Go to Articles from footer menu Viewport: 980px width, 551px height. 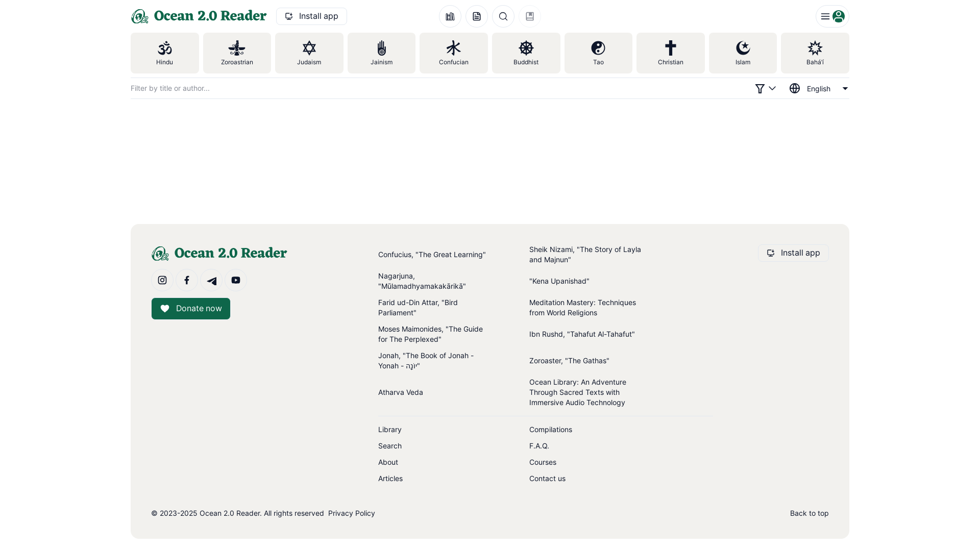[x=390, y=479]
